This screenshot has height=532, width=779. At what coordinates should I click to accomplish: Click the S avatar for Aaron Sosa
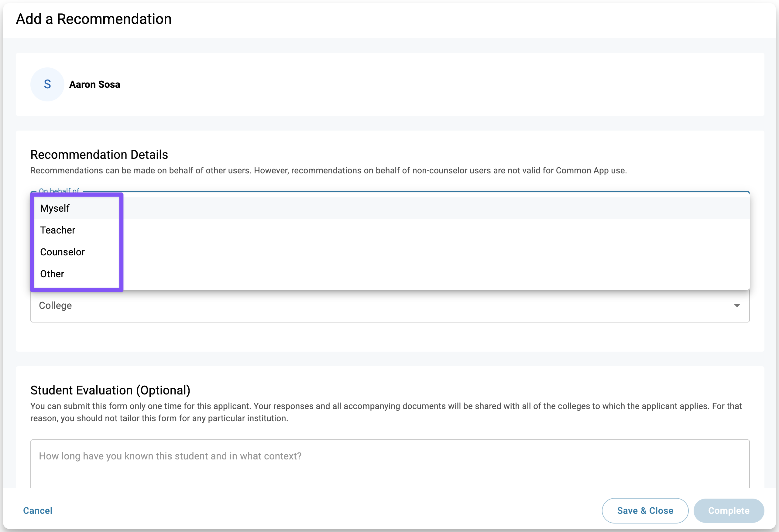[x=47, y=84]
